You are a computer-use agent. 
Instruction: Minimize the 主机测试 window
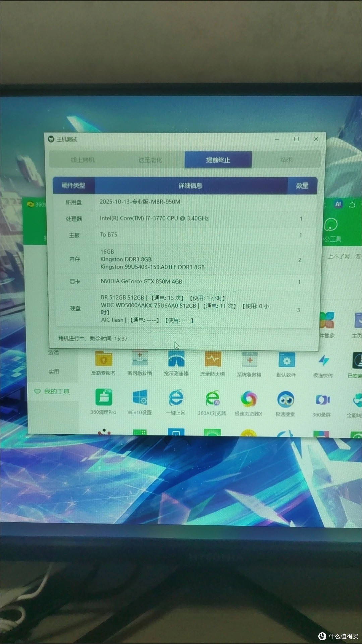pos(277,139)
